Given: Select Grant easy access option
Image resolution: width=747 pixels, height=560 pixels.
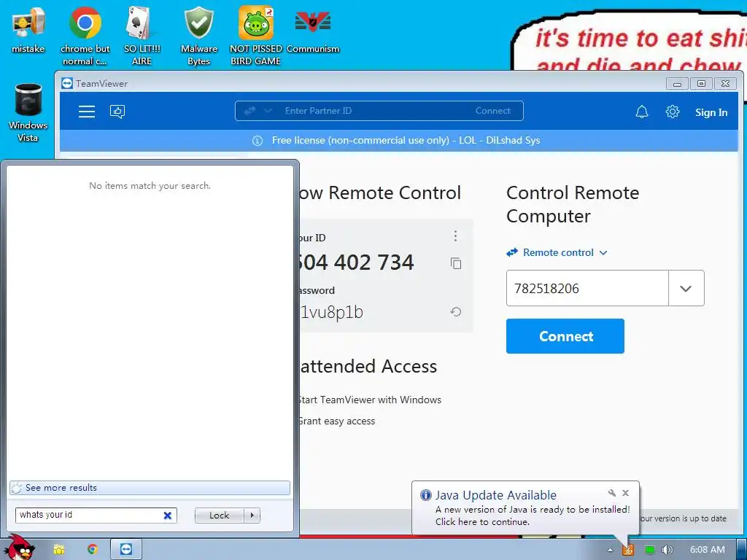Looking at the screenshot, I should click(x=336, y=421).
